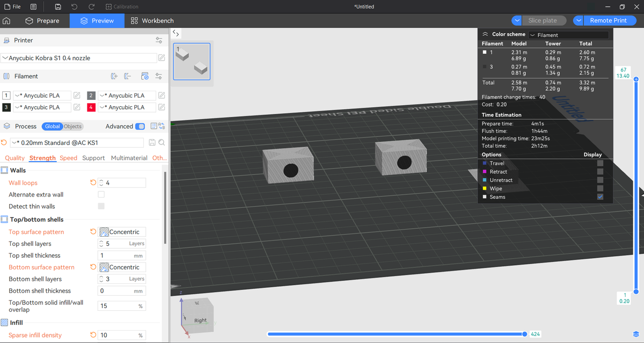Screen dimensions: 644x343
Task: Click the Slice plate button
Action: [544, 20]
